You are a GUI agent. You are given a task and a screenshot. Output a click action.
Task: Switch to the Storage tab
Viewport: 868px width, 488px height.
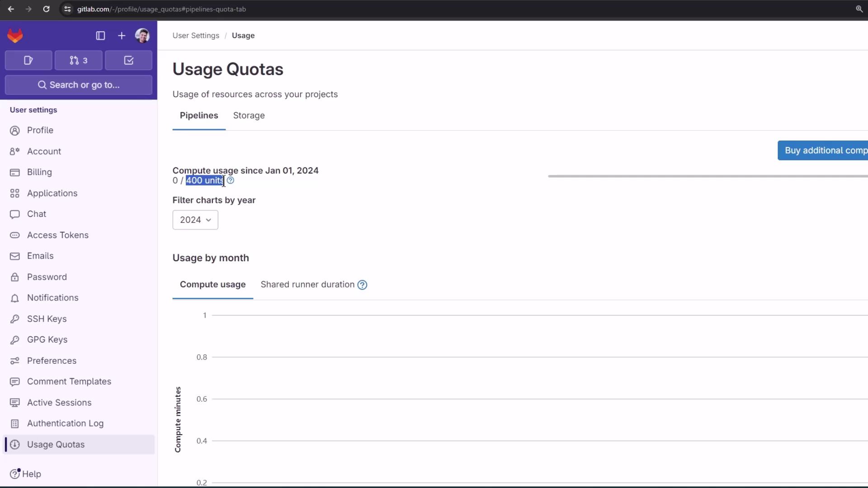coord(249,116)
